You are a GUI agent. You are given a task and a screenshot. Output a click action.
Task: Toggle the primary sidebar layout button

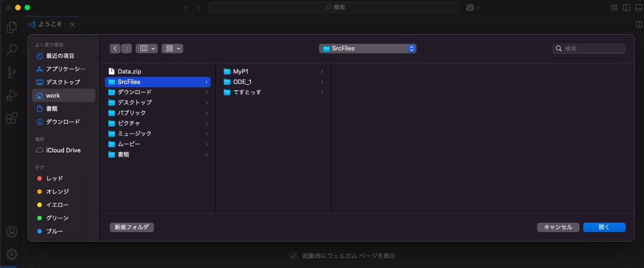627,8
